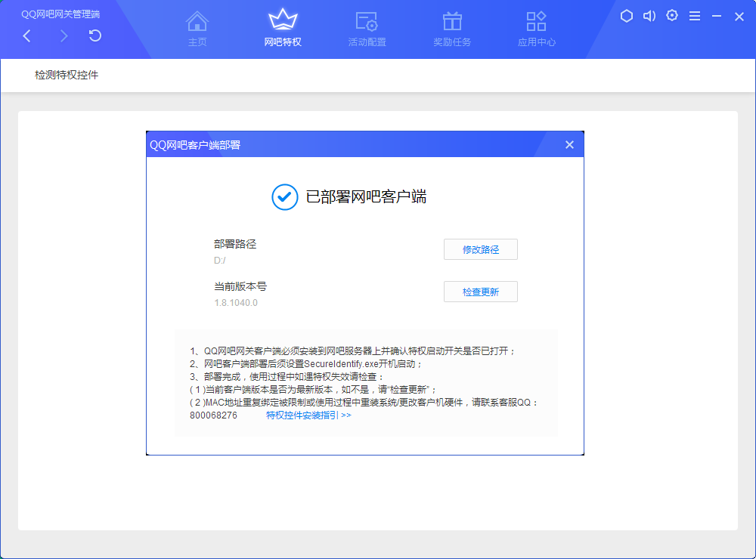The height and width of the screenshot is (559, 756).
Task: Open the settings gear icon
Action: 671,15
